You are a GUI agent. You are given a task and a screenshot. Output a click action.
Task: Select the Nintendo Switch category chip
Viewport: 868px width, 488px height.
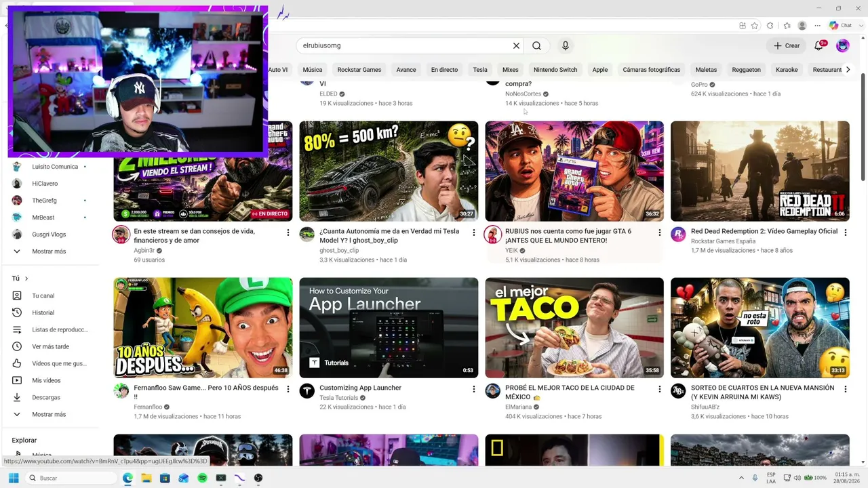pos(555,70)
